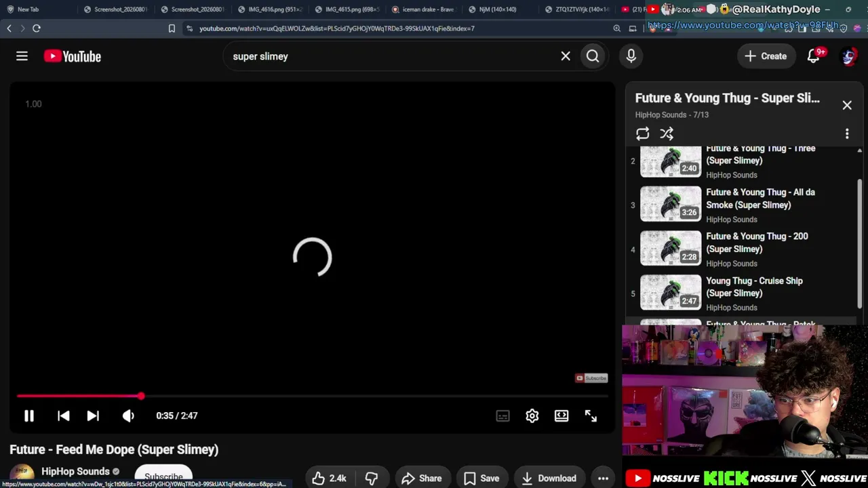Pause the video
Viewport: 868px width, 488px height.
click(x=29, y=415)
